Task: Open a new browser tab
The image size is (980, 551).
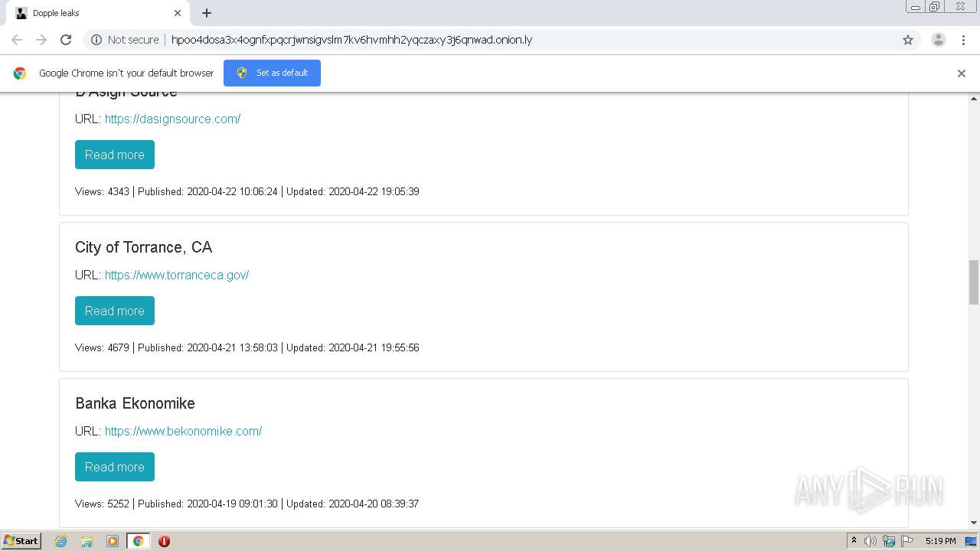Action: pos(207,13)
